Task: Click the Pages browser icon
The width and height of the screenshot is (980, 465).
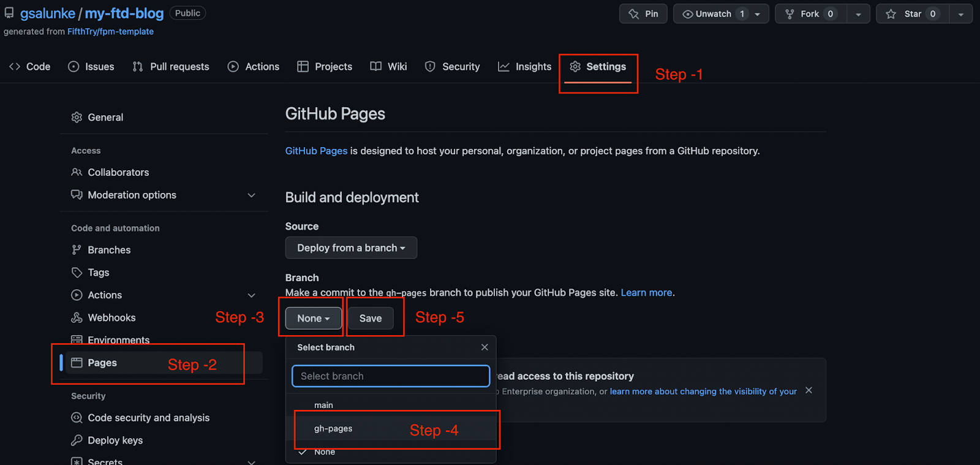Action: (x=77, y=363)
